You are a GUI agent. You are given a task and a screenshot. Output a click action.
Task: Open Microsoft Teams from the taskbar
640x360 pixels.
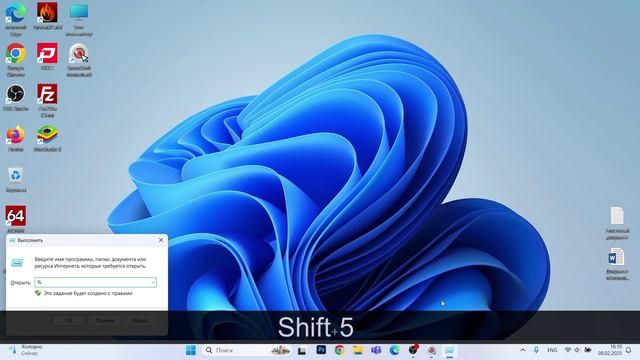click(376, 350)
